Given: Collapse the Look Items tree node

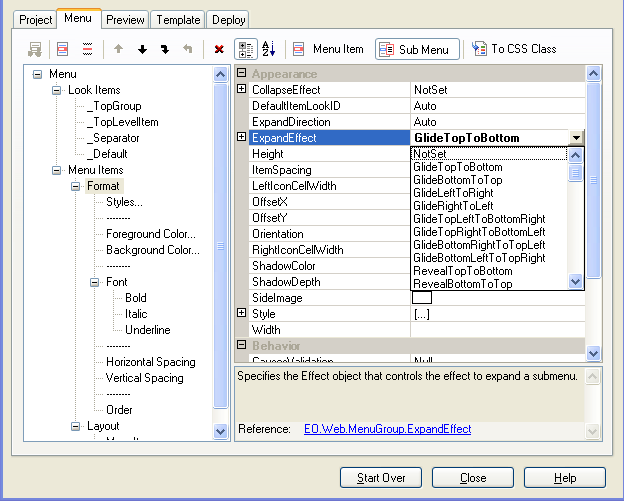Looking at the screenshot, I should (x=57, y=91).
